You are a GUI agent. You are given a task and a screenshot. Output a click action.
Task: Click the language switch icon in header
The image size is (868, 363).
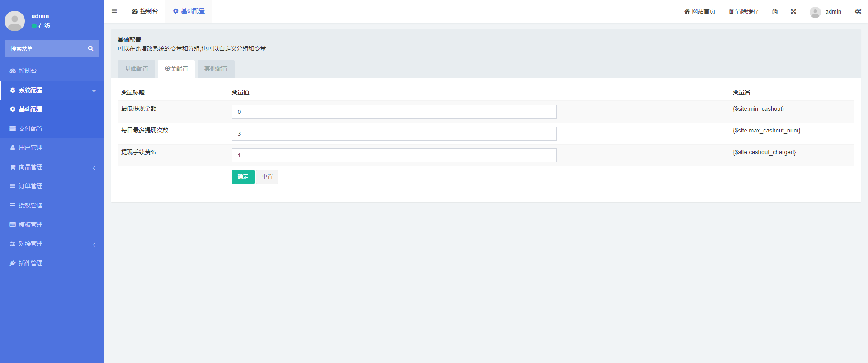tap(775, 11)
